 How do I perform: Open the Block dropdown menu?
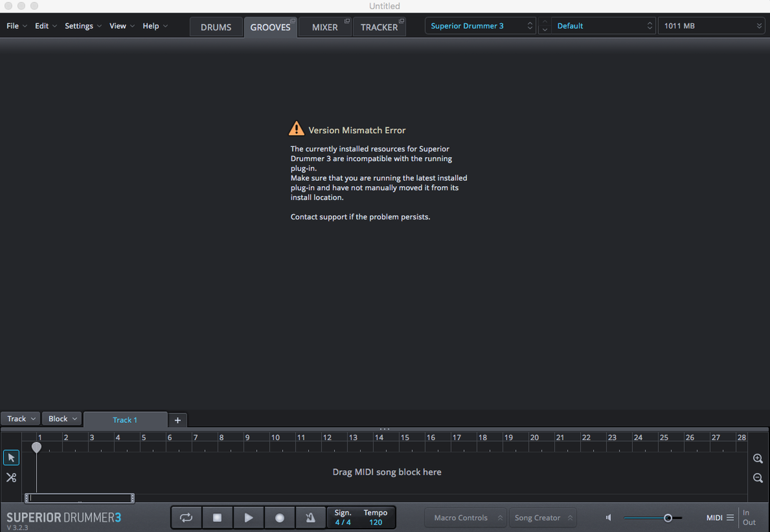pyautogui.click(x=62, y=419)
